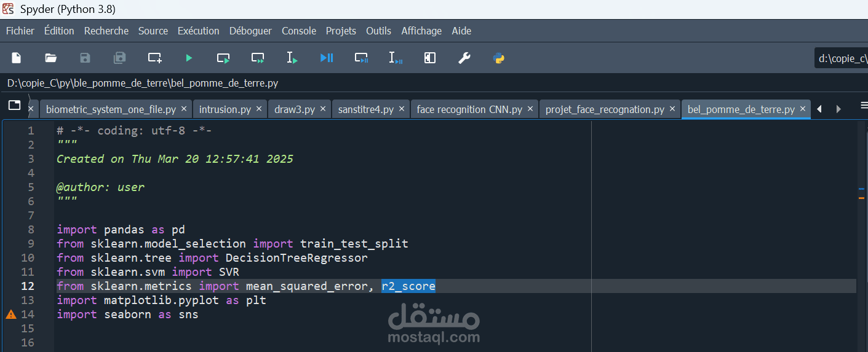Switch to the intrusion.py tab
This screenshot has height=352, width=868.
pyautogui.click(x=225, y=109)
